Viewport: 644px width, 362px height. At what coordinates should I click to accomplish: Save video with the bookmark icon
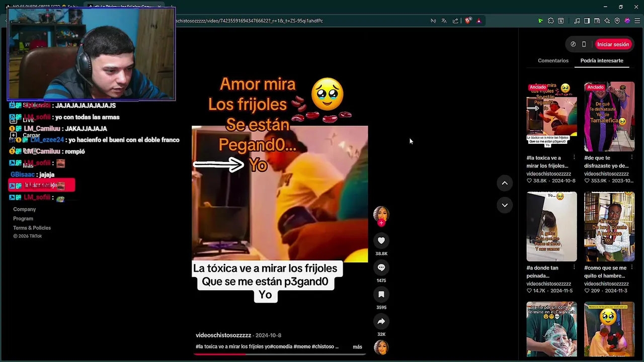(381, 295)
